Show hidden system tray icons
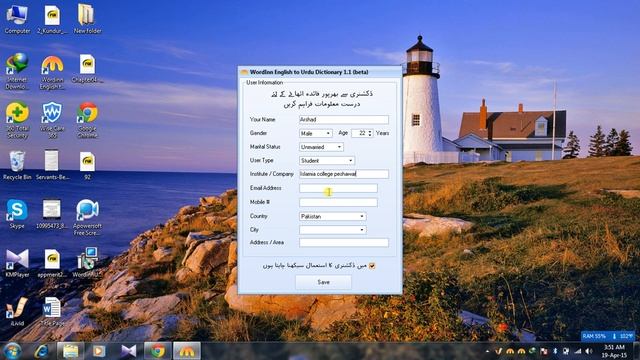 (x=487, y=351)
